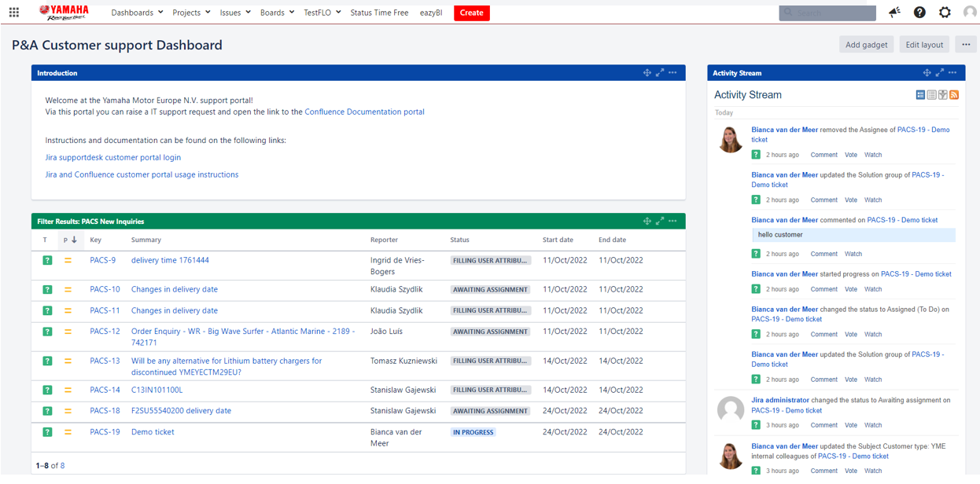Sort the table by the End date column

tap(613, 240)
